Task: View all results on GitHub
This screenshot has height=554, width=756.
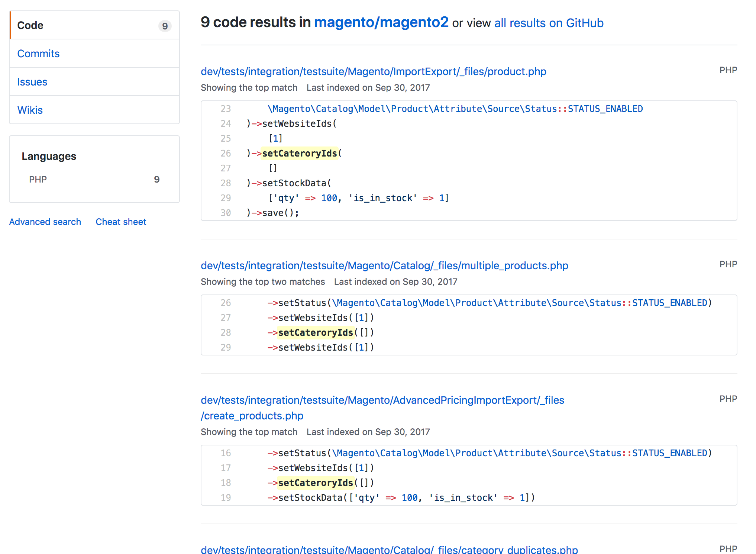Action: pos(549,23)
